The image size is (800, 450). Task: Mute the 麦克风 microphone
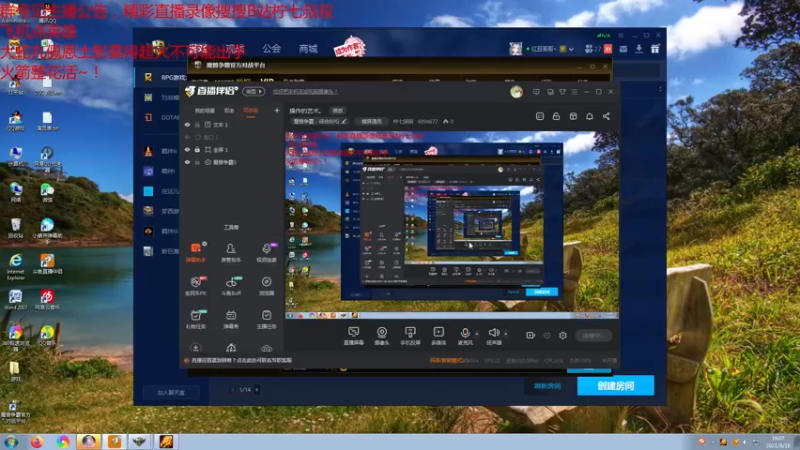click(x=465, y=336)
